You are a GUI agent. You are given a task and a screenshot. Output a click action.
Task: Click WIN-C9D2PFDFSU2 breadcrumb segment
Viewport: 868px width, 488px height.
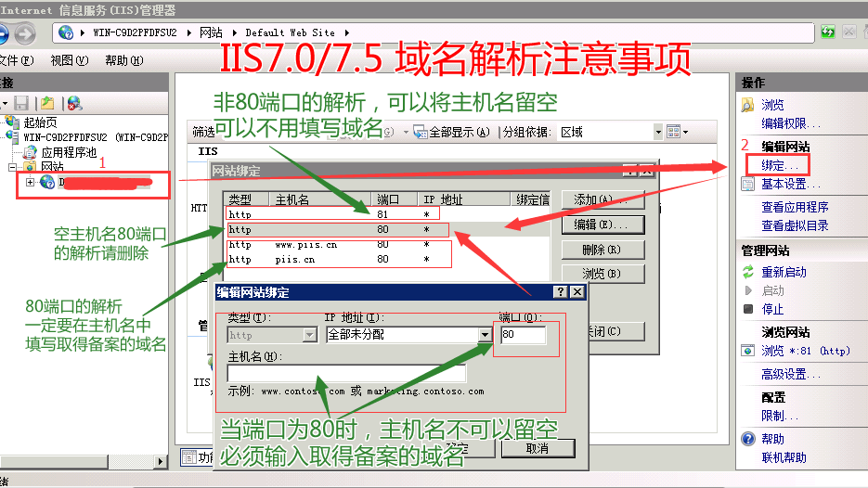coord(135,32)
